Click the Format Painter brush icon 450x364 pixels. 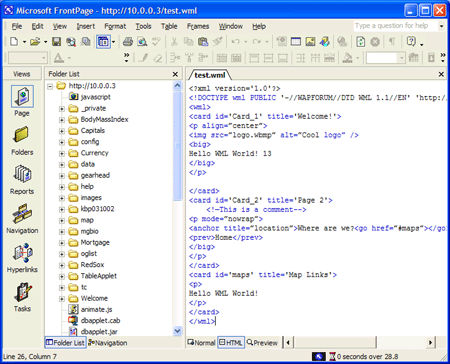coord(218,42)
